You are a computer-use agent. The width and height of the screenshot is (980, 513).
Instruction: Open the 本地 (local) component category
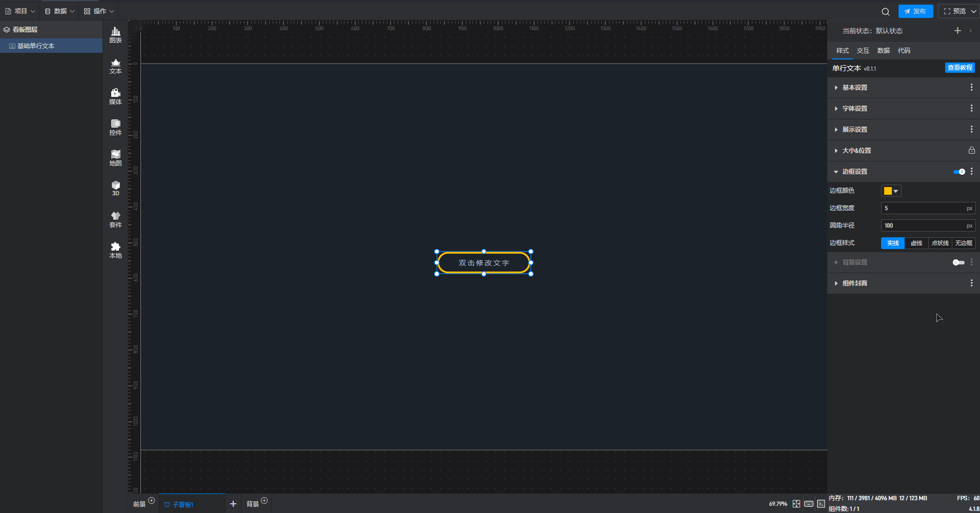pyautogui.click(x=116, y=251)
